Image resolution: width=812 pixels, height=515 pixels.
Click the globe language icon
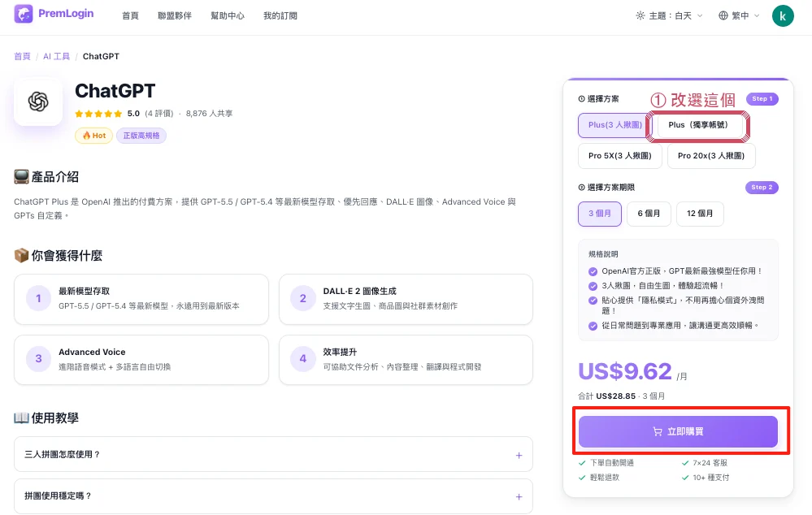[723, 15]
